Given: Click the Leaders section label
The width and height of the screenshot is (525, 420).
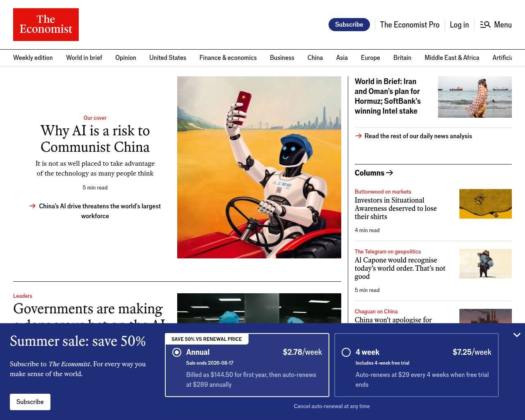Looking at the screenshot, I should click(23, 296).
